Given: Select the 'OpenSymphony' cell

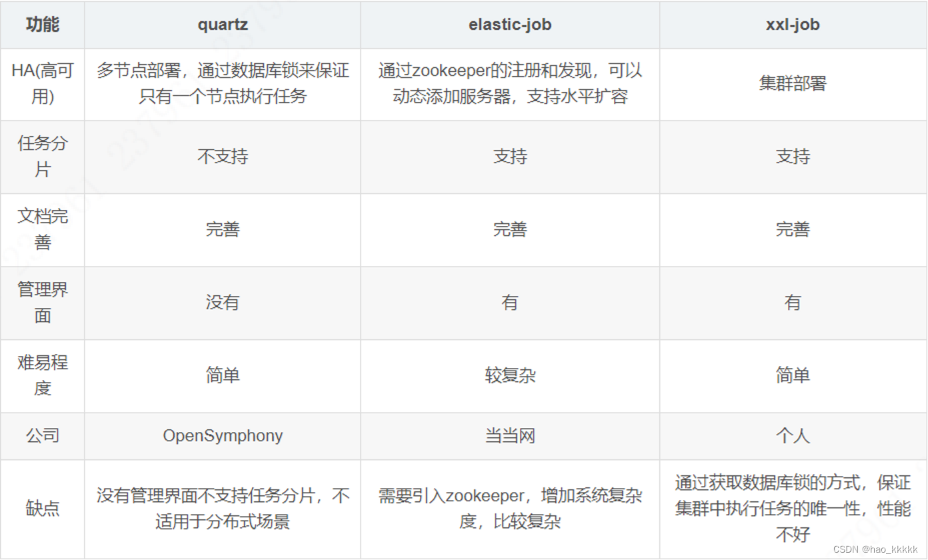Looking at the screenshot, I should 223,436.
